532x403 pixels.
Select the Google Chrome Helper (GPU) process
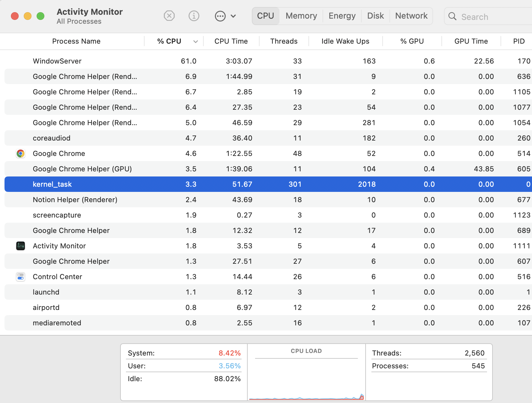(268, 169)
